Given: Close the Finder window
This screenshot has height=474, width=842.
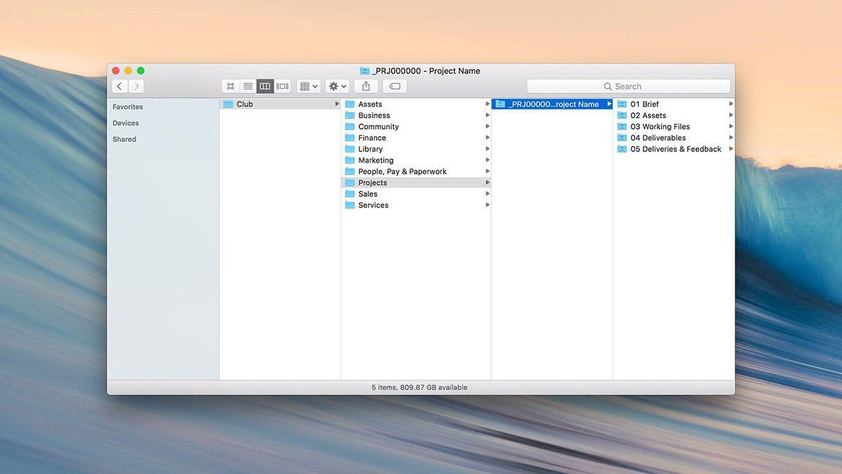Looking at the screenshot, I should pos(115,71).
